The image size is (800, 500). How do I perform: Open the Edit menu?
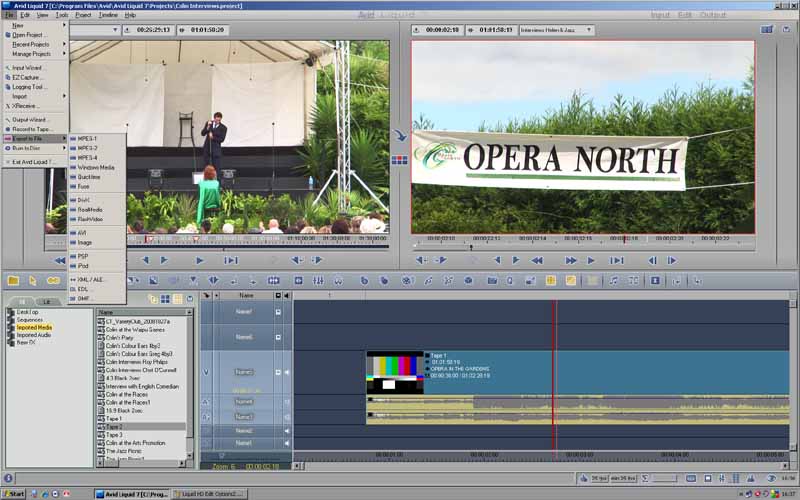(25, 15)
